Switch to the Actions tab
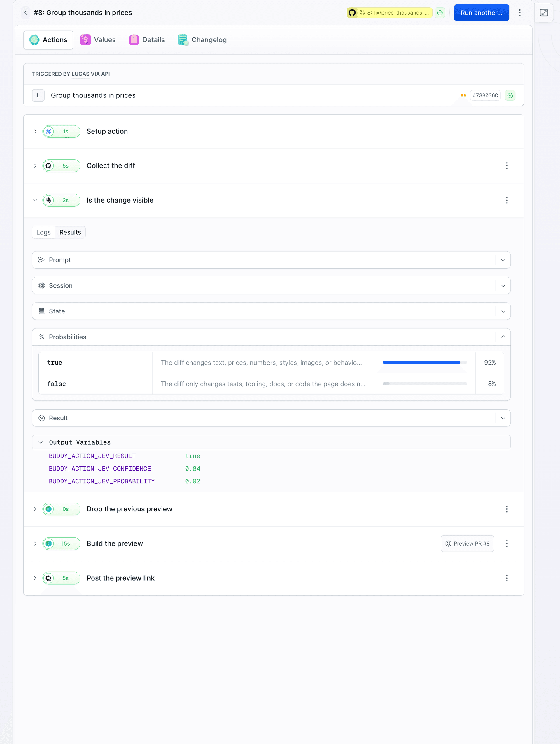 (48, 40)
